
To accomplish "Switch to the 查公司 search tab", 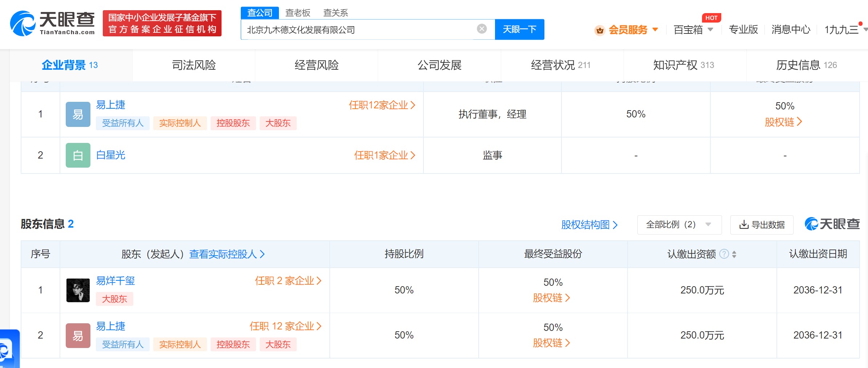I will (x=260, y=13).
